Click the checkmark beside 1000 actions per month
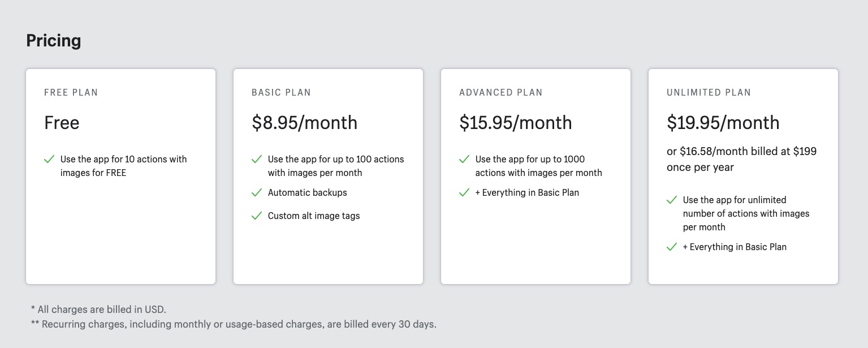Screen dimensions: 868x348 pyautogui.click(x=464, y=160)
